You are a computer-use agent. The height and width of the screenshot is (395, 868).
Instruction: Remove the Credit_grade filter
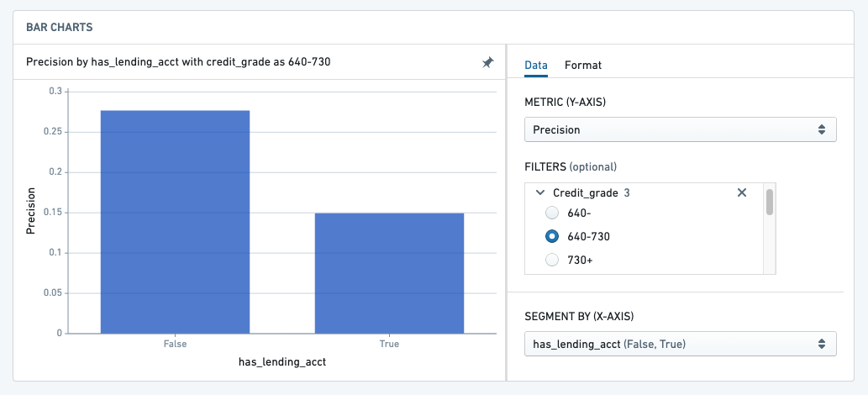pyautogui.click(x=742, y=192)
